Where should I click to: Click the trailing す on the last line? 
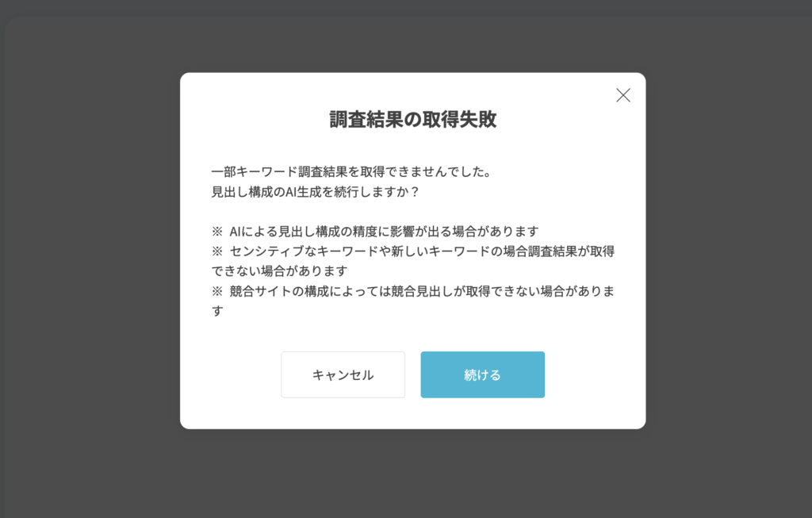(217, 311)
